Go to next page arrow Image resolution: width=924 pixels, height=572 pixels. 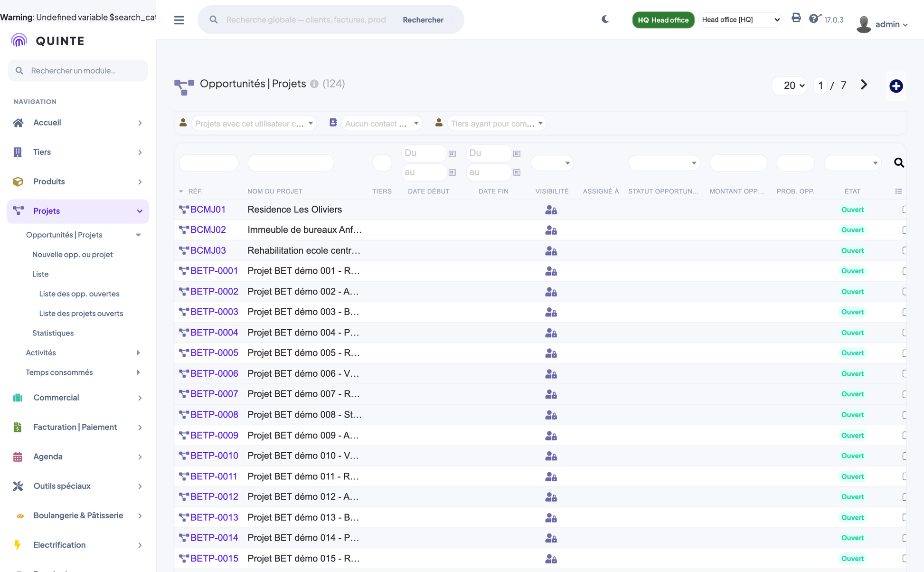click(864, 85)
